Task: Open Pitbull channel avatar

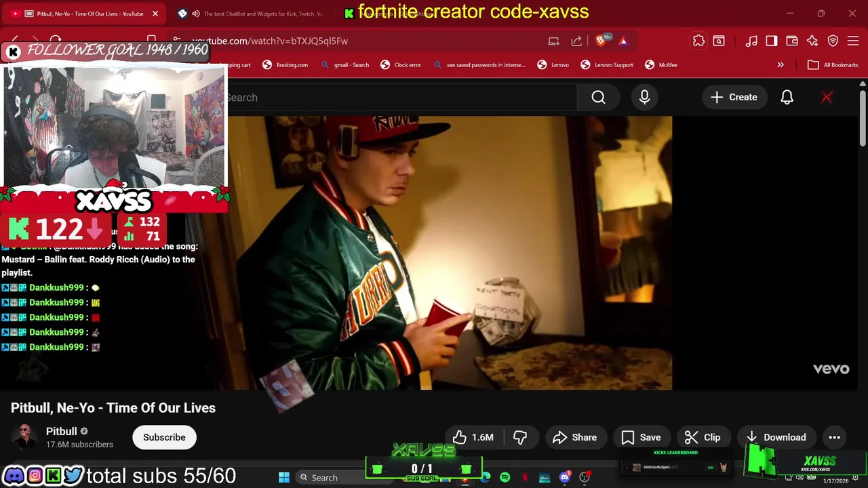Action: pos(24,437)
